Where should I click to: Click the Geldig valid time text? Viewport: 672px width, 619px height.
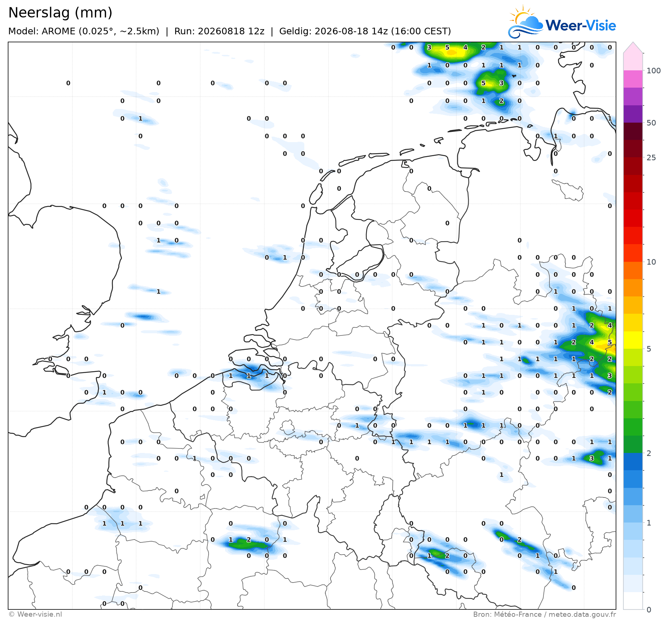coord(365,31)
